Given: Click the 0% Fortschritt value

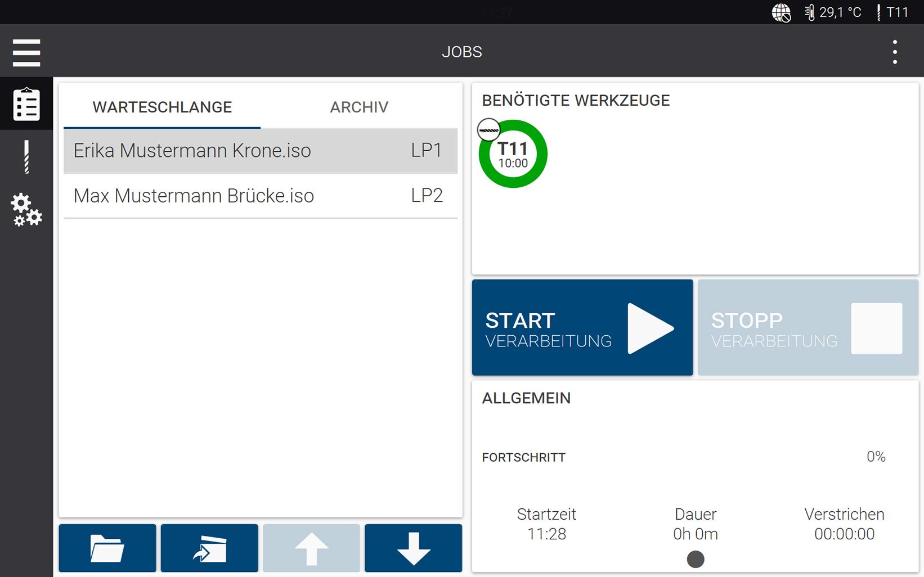Looking at the screenshot, I should coord(876,457).
